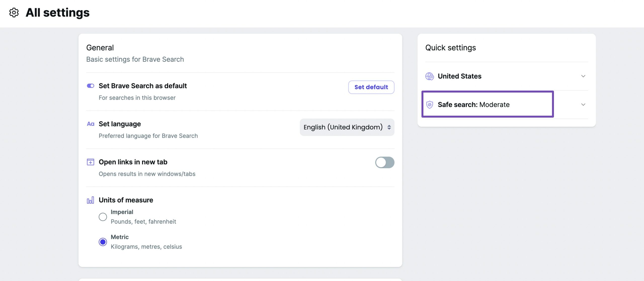Expand the Safe search chevron
The width and height of the screenshot is (644, 281).
click(x=583, y=104)
